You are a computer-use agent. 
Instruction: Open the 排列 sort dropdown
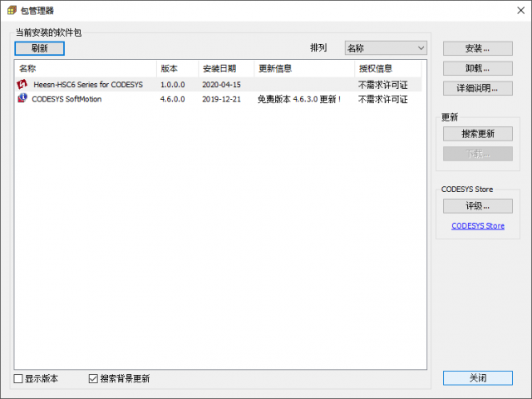point(386,48)
